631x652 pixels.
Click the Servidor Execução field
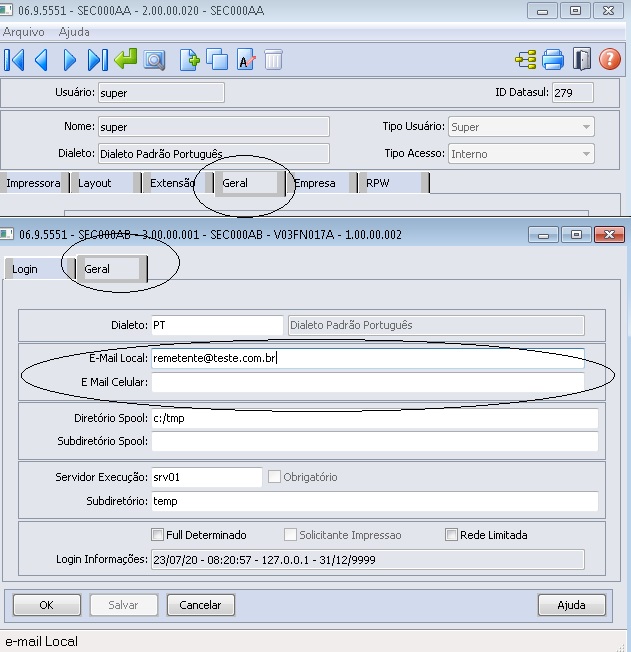(207, 477)
